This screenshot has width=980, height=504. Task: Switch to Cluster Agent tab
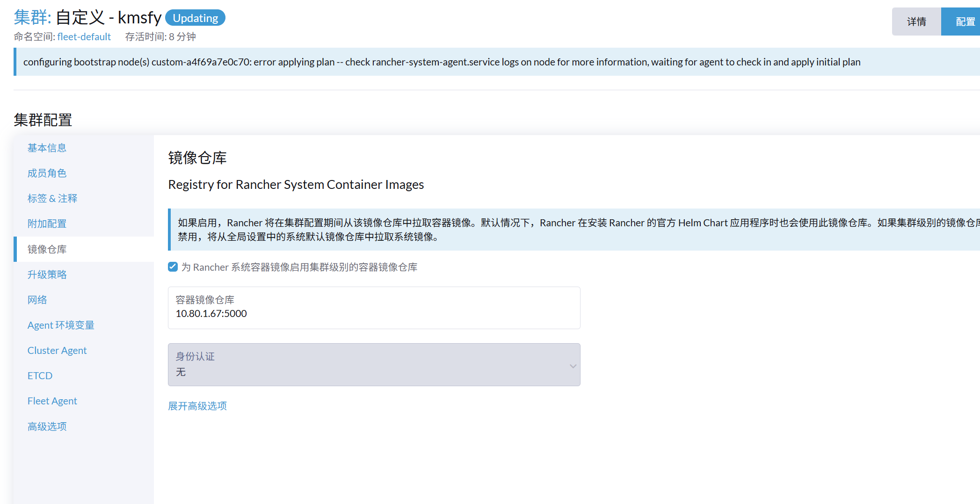tap(57, 350)
